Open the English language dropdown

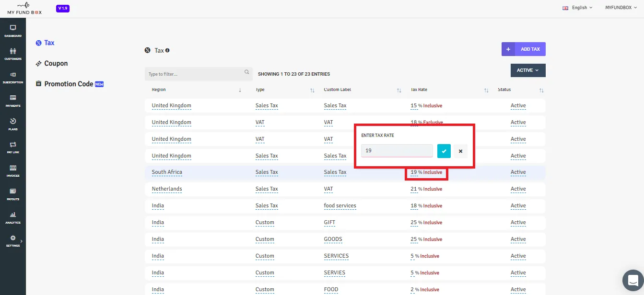coord(577,8)
